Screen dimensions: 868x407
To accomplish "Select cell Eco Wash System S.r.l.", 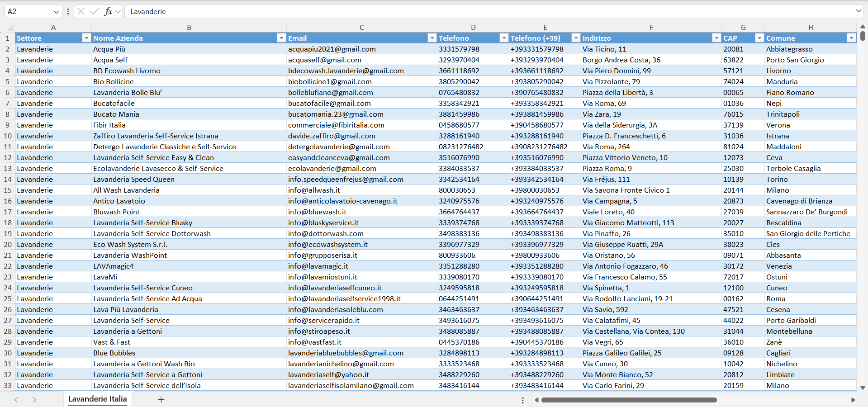I will coord(189,244).
